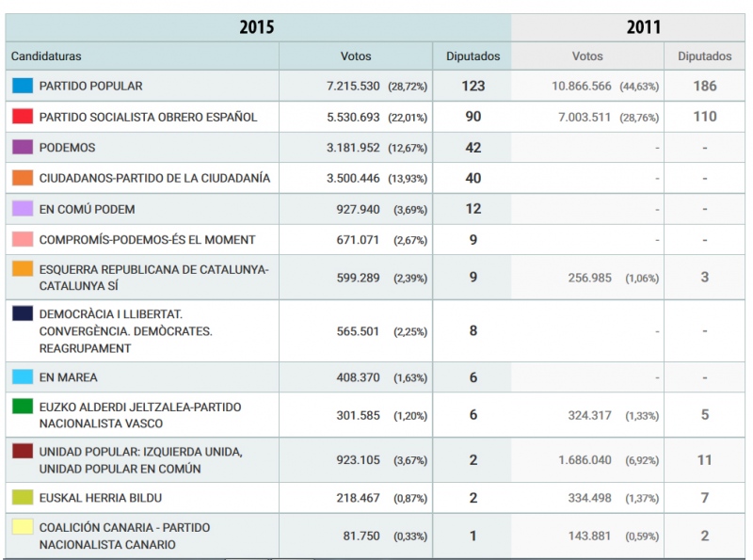Select the EN COMÚ PODEM name
This screenshot has height=560, width=753.
[87, 209]
